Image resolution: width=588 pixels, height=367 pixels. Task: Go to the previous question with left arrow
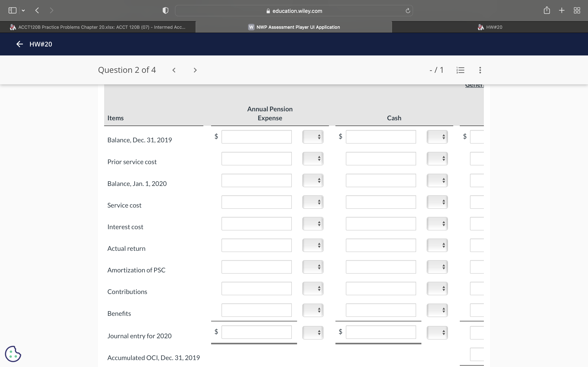pos(174,70)
